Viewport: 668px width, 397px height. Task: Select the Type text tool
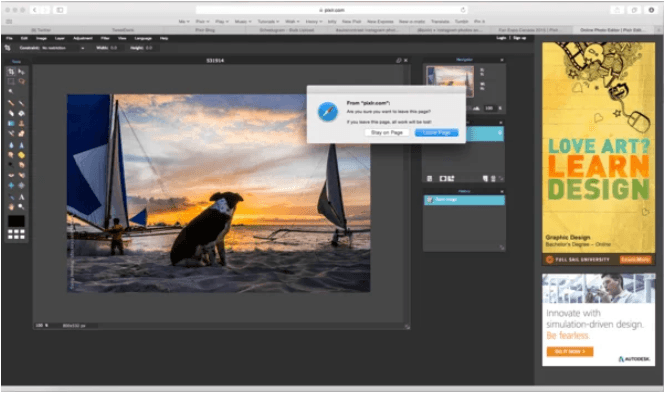[x=21, y=197]
